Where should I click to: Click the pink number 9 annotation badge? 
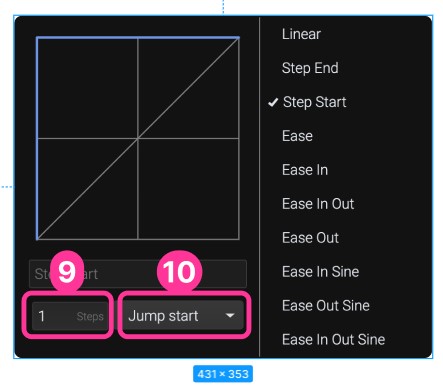[x=67, y=272]
